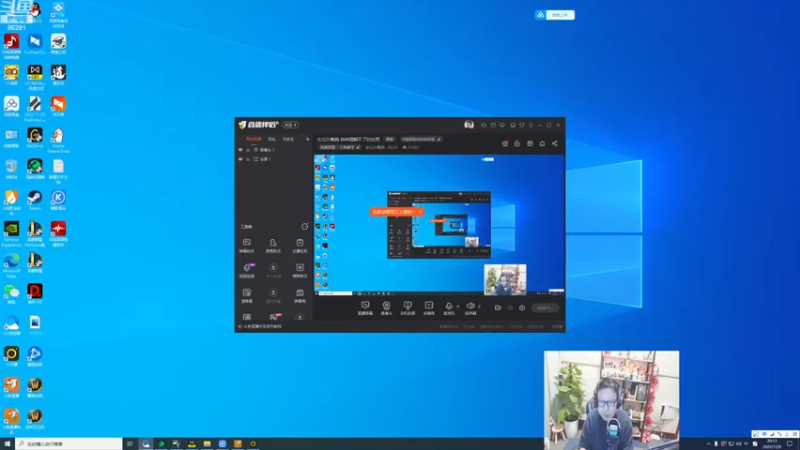This screenshot has width=800, height=450.
Task: Mute the 麦克风 microphone
Action: click(449, 308)
